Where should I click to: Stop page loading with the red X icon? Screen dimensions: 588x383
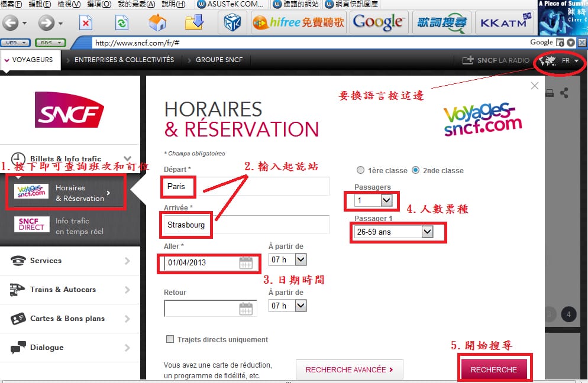[x=86, y=23]
